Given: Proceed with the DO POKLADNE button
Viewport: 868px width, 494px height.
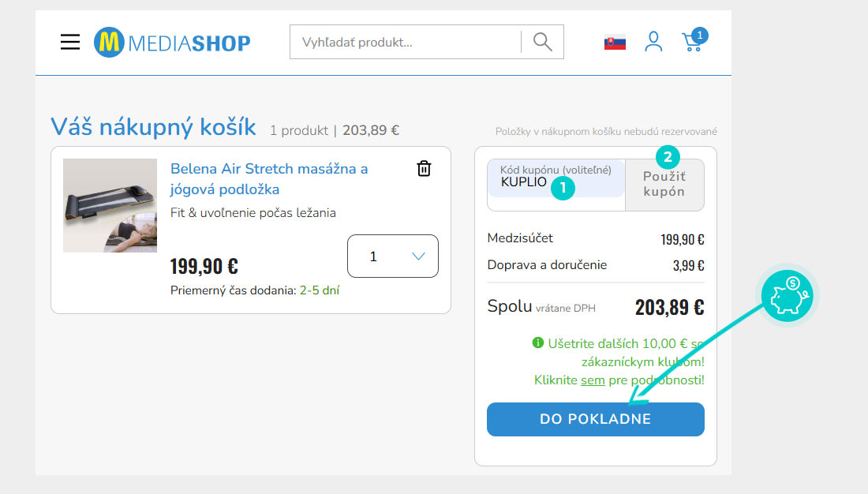Looking at the screenshot, I should [596, 419].
